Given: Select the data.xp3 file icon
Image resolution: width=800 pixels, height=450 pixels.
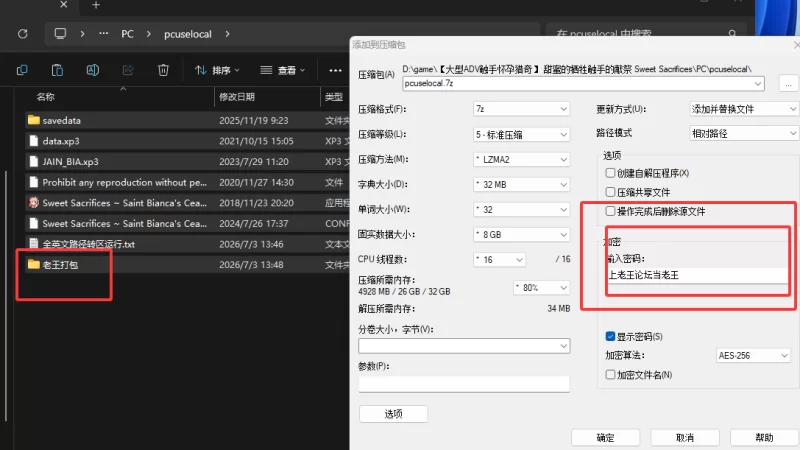Looking at the screenshot, I should coord(34,141).
